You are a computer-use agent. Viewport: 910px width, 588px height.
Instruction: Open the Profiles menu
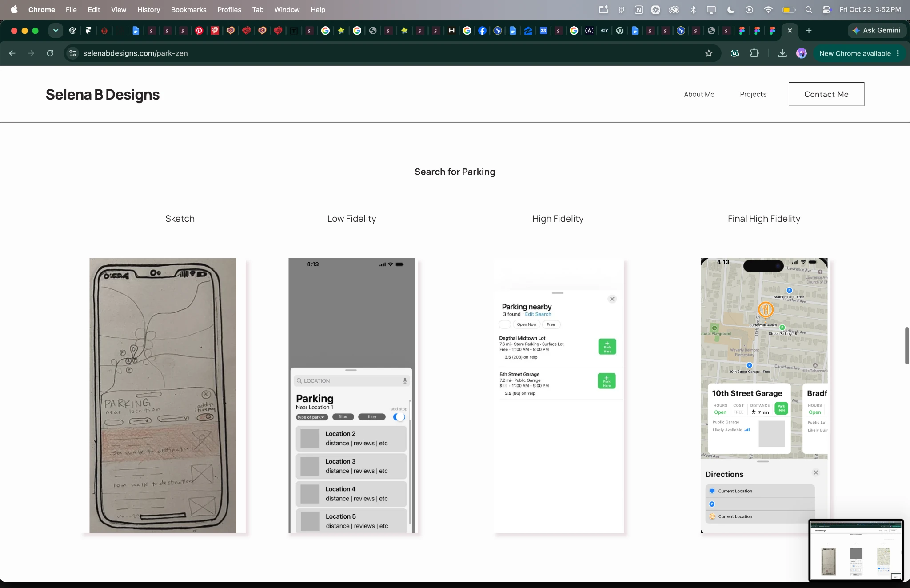[229, 9]
